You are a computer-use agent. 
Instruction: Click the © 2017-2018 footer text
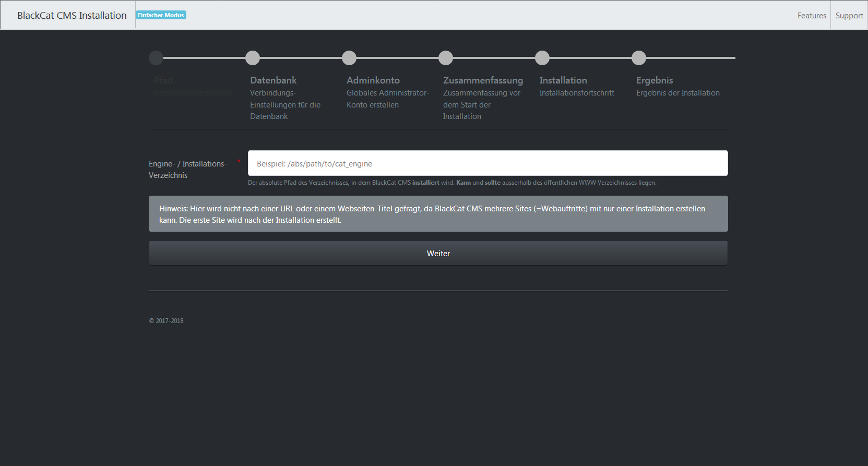166,321
